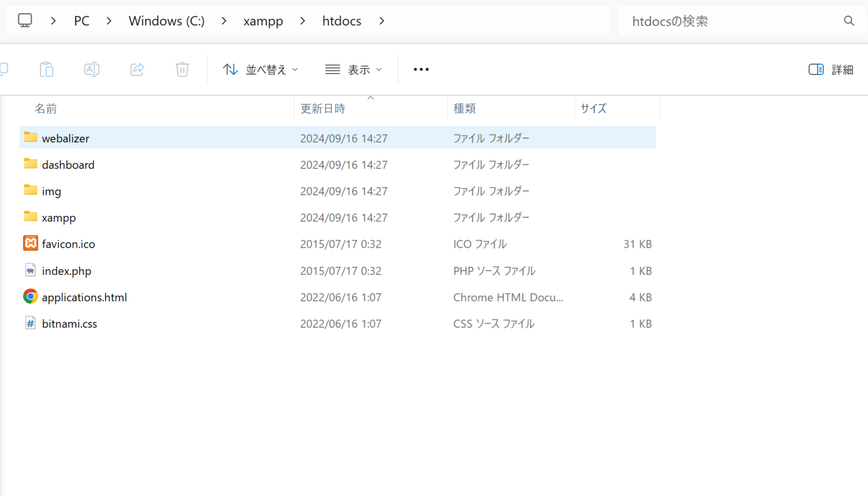Click the PC monitor icon in address bar

(x=25, y=21)
